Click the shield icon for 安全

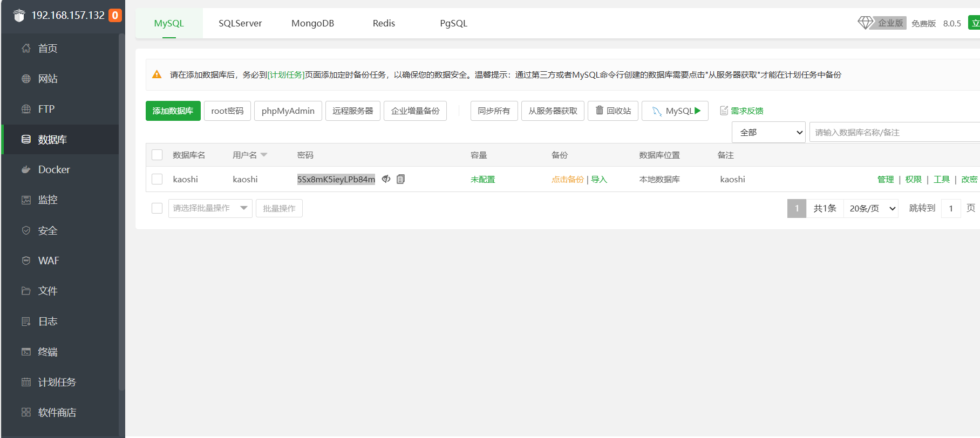pos(26,230)
